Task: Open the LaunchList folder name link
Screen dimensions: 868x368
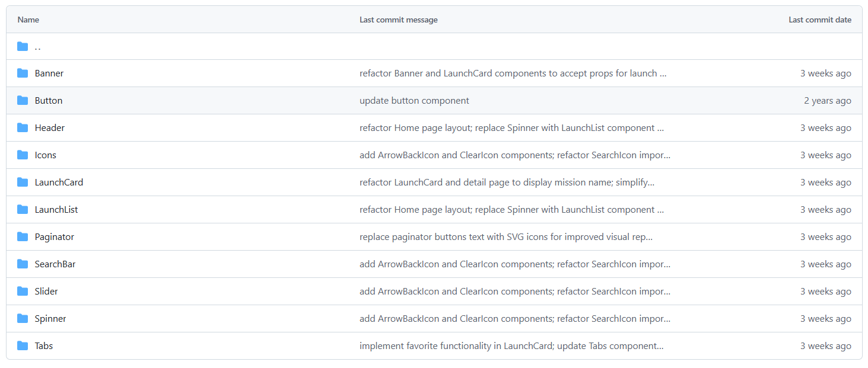Action: [x=56, y=210]
